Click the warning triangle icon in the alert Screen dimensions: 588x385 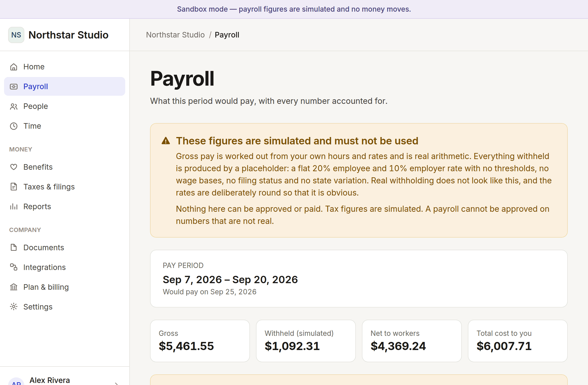(x=166, y=141)
